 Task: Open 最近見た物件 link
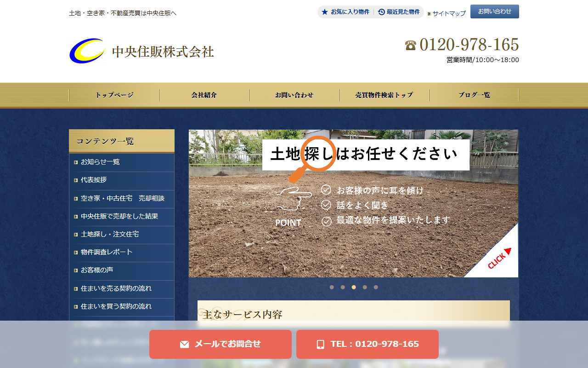click(x=399, y=12)
